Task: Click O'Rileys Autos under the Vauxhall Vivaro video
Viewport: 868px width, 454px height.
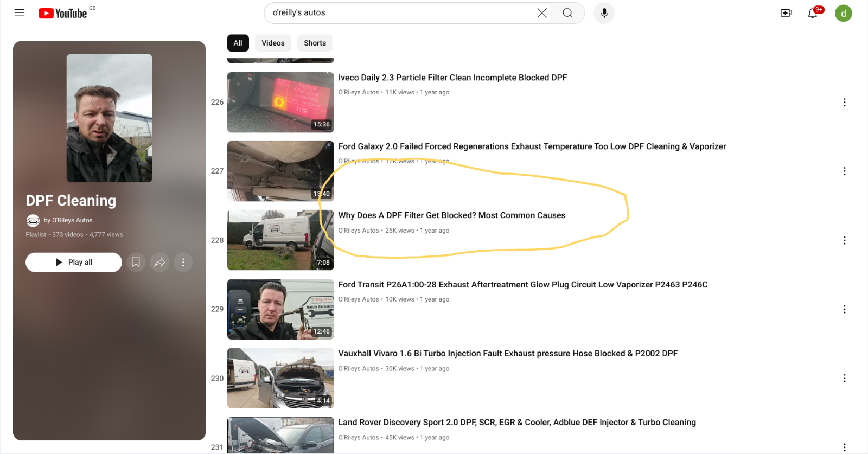Action: [359, 369]
